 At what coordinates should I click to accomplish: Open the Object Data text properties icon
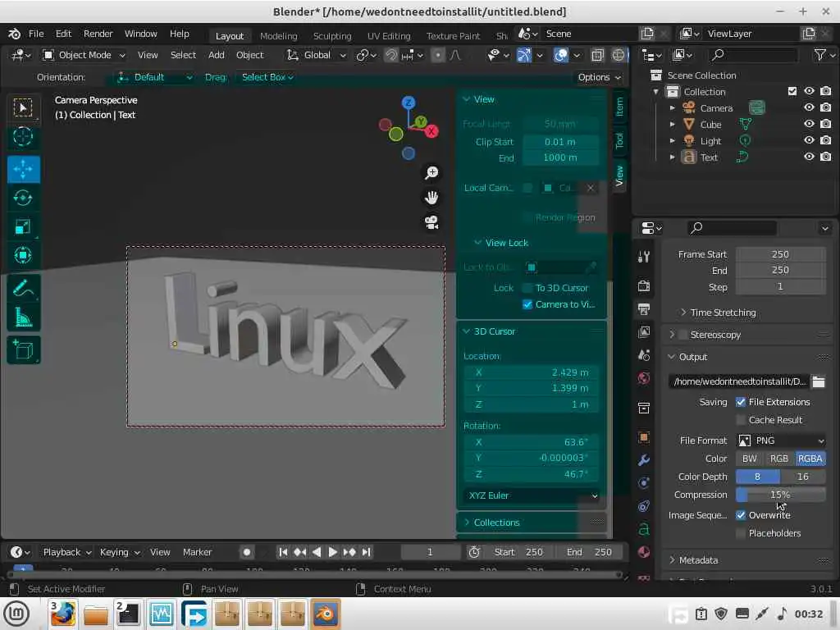coord(644,529)
